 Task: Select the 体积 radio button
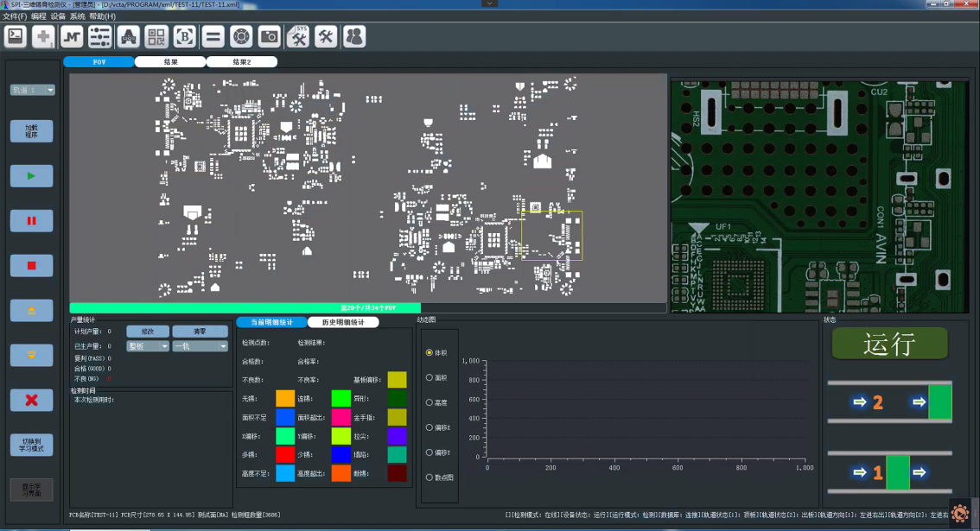pos(430,352)
